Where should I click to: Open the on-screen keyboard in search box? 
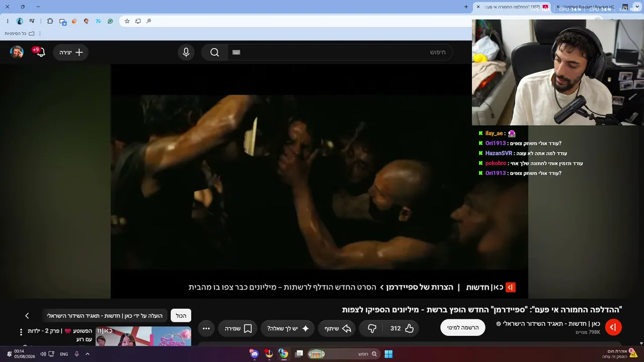coord(236,52)
